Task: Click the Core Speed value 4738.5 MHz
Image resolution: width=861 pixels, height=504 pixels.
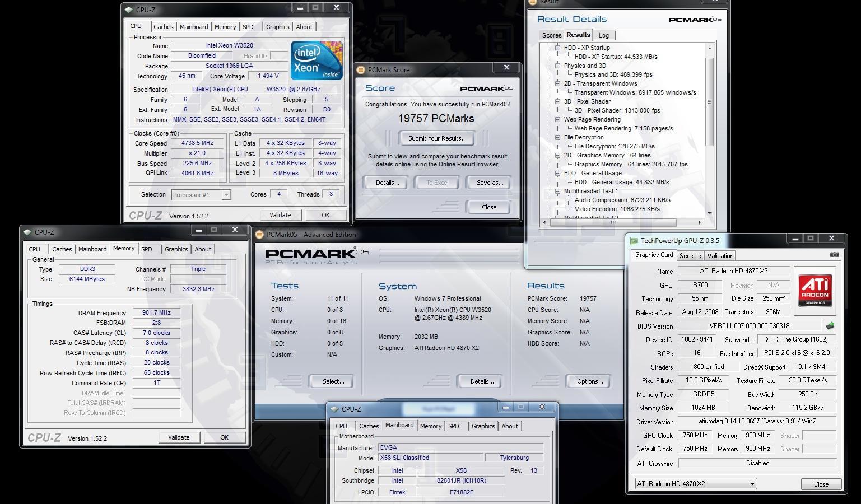Action: 198,143
